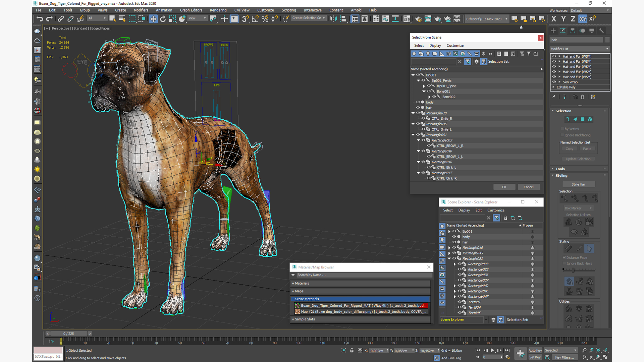The width and height of the screenshot is (644, 362).
Task: Toggle the Auto Key mode
Action: tap(535, 350)
